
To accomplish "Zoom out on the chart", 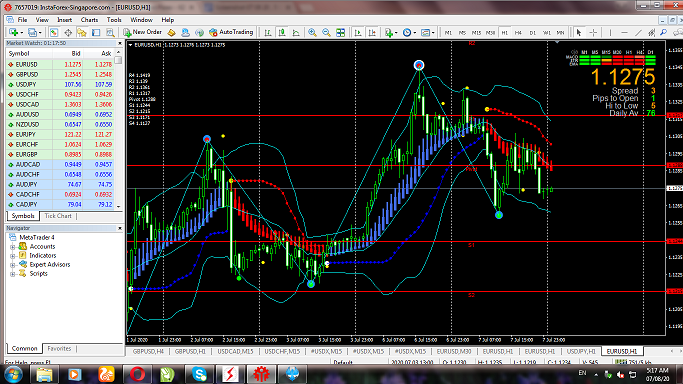I will tap(326, 33).
